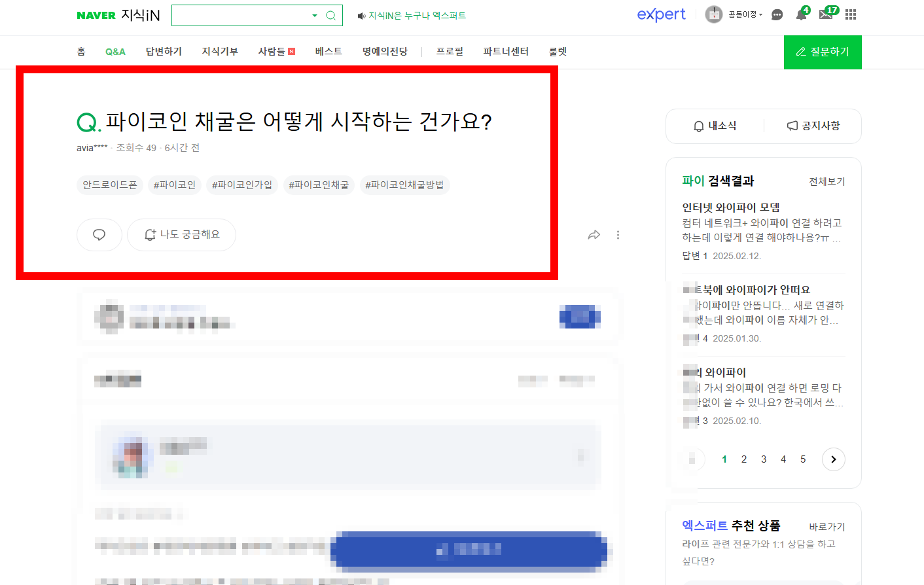
Task: Click the profile avatar icon
Action: pyautogui.click(x=713, y=14)
